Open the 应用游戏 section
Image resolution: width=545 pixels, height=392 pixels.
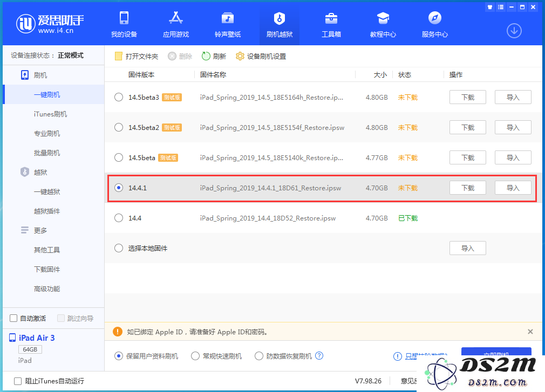pyautogui.click(x=176, y=24)
